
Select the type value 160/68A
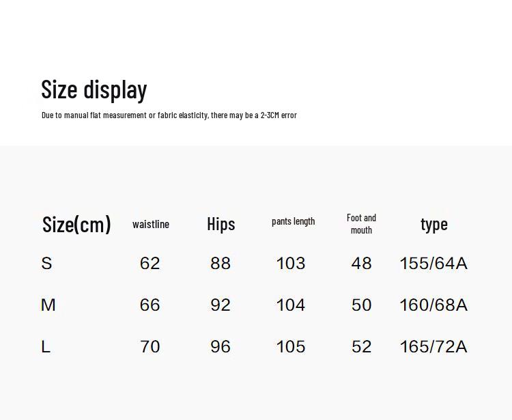tap(433, 305)
